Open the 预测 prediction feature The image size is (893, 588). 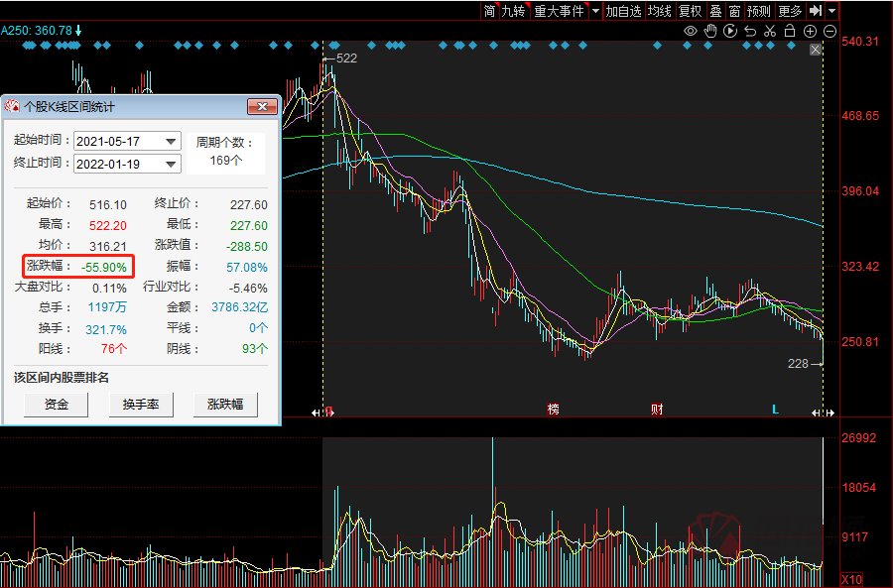[757, 11]
